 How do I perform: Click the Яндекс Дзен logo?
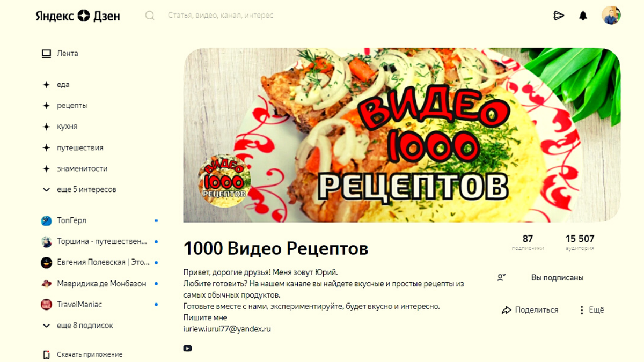tap(78, 16)
